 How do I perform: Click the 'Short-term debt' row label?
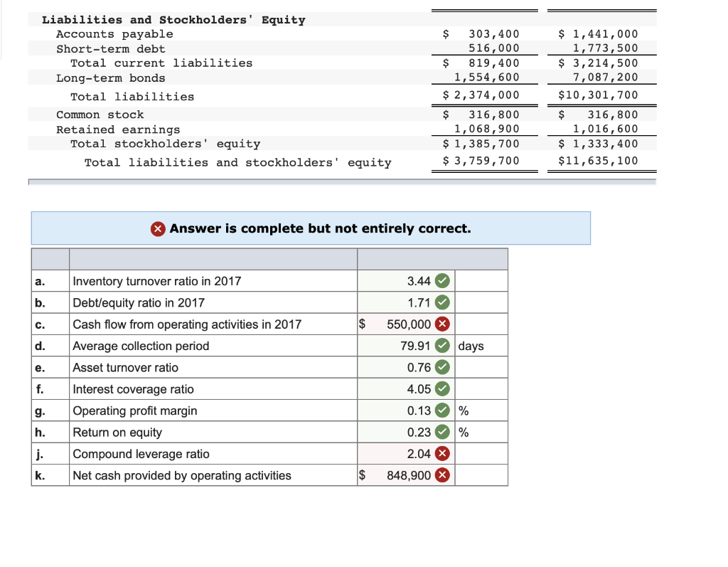coord(110,49)
